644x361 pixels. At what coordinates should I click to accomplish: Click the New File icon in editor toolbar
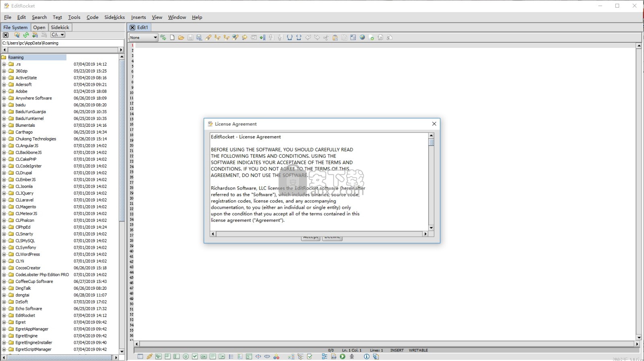click(172, 37)
